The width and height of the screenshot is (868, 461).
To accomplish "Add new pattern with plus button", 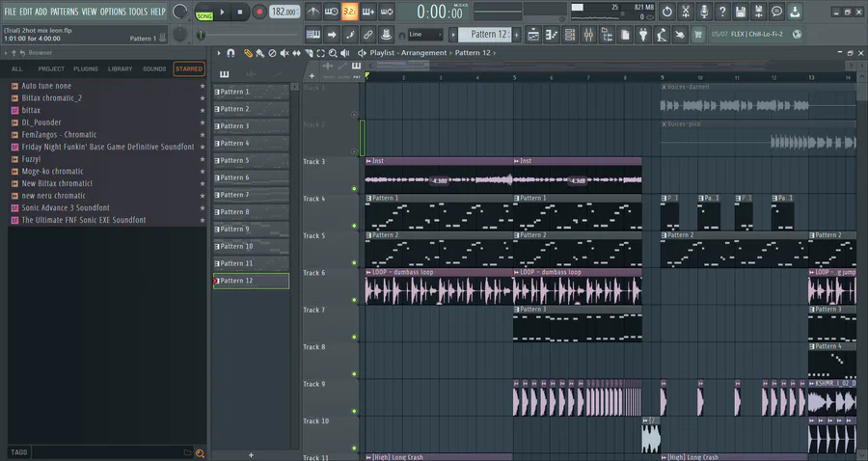I will click(x=517, y=35).
